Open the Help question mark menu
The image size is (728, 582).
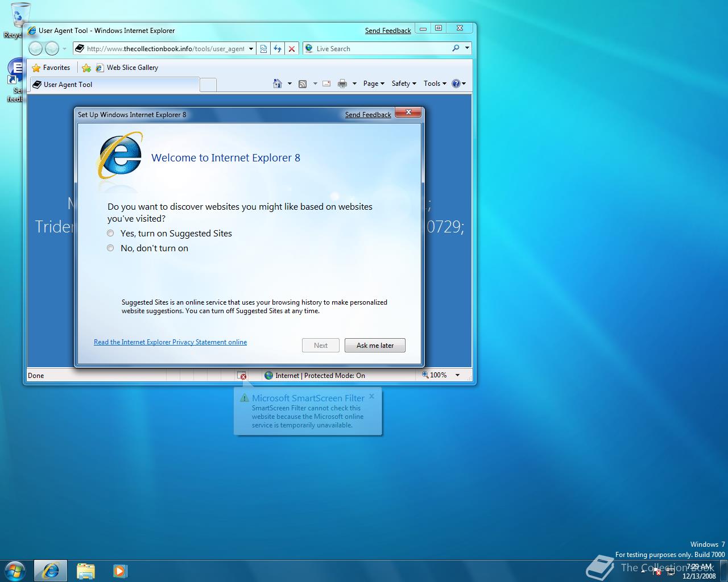[458, 84]
